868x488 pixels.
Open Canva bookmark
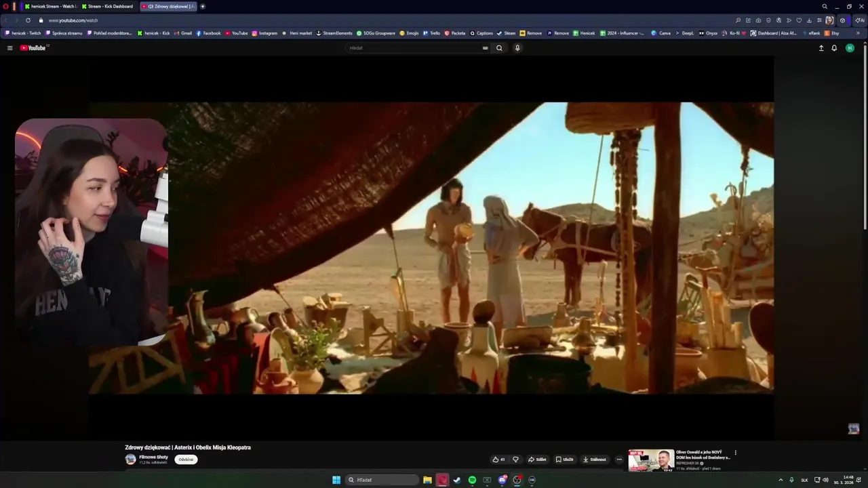661,33
